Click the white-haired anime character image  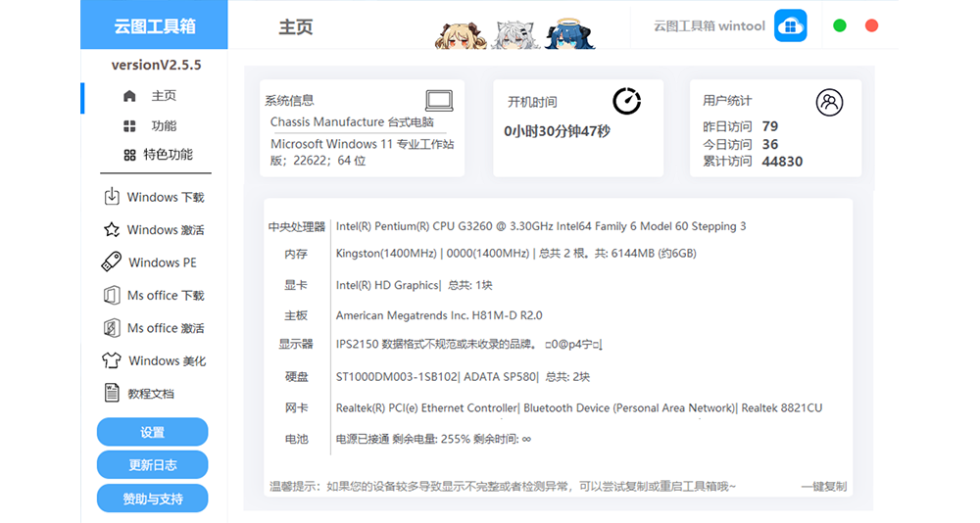click(516, 34)
